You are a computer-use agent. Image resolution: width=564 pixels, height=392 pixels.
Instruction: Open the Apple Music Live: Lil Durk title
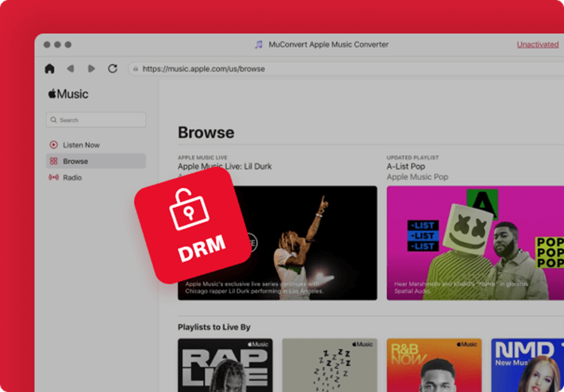(x=225, y=167)
